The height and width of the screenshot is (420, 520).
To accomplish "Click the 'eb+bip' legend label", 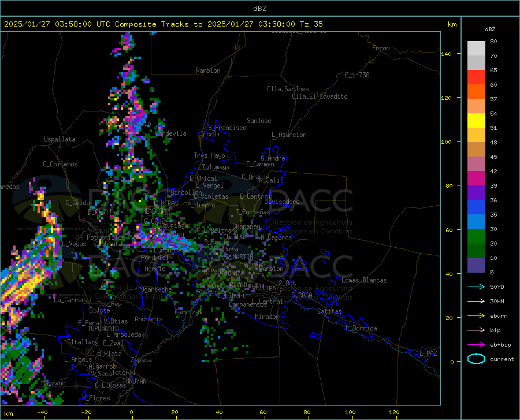I will pyautogui.click(x=500, y=345).
